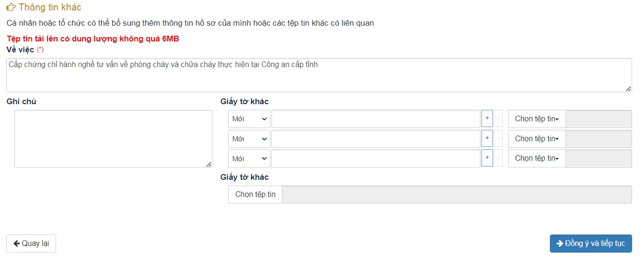Click the pointing hand icon beside Thông tin khác

(x=11, y=7)
